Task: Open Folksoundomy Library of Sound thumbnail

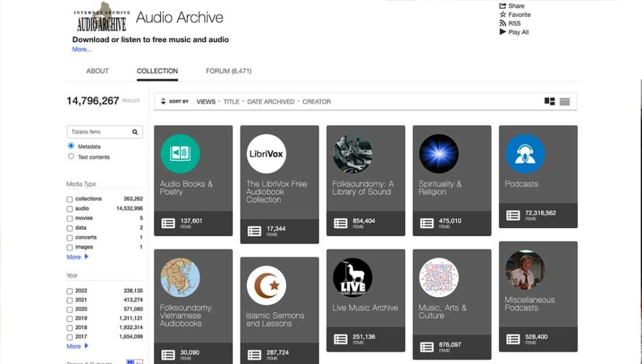Action: point(352,153)
